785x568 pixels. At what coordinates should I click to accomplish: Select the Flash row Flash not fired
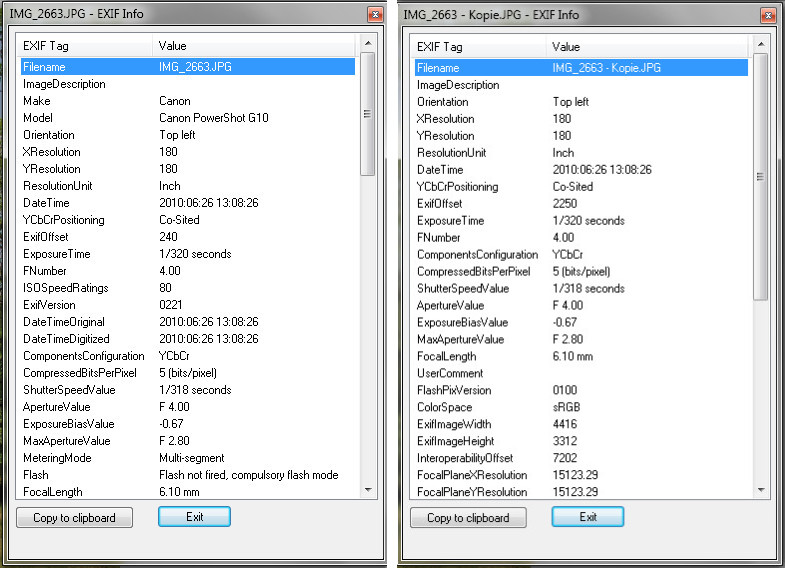coord(188,475)
